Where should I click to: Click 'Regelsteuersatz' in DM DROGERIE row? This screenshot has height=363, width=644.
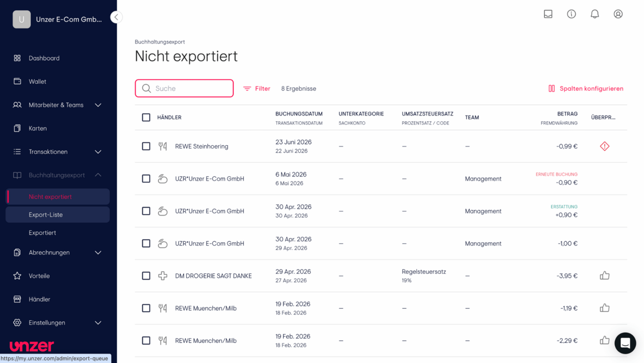click(424, 272)
